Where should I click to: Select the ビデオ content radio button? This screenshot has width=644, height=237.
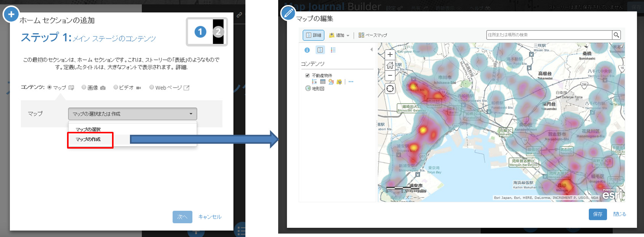115,87
